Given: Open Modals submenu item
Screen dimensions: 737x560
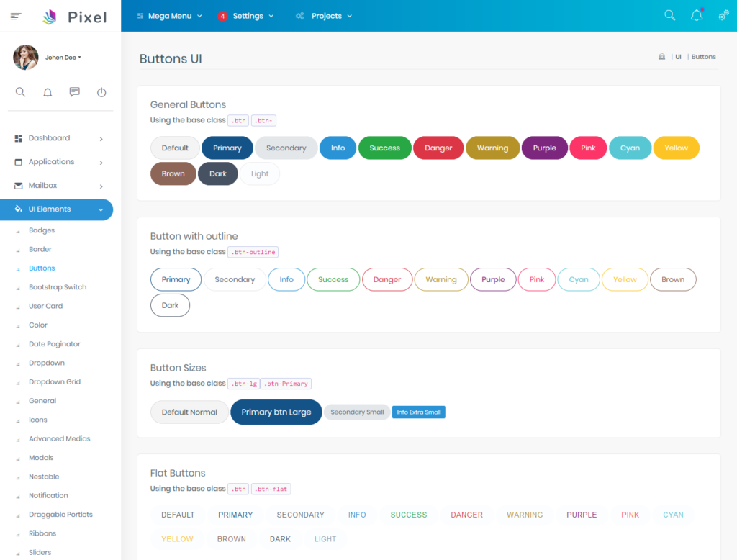Looking at the screenshot, I should tap(41, 458).
